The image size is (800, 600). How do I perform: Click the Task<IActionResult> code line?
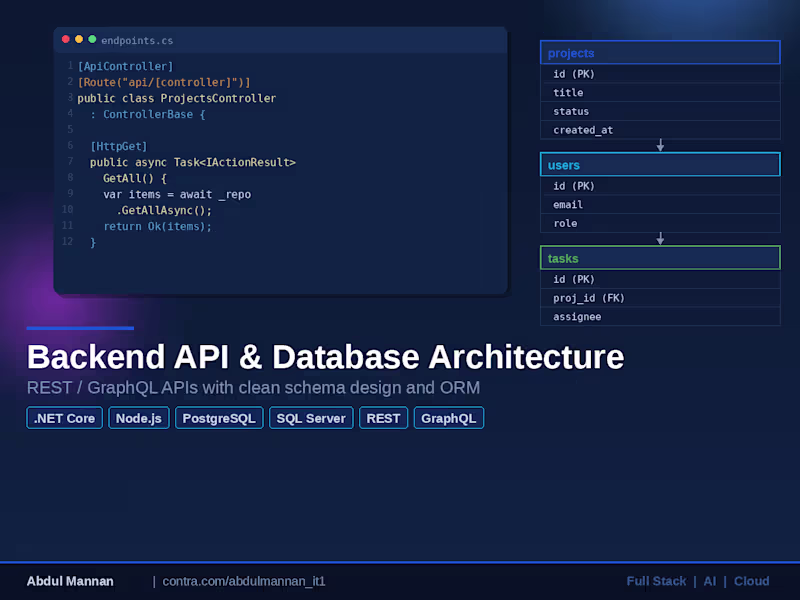coord(193,162)
